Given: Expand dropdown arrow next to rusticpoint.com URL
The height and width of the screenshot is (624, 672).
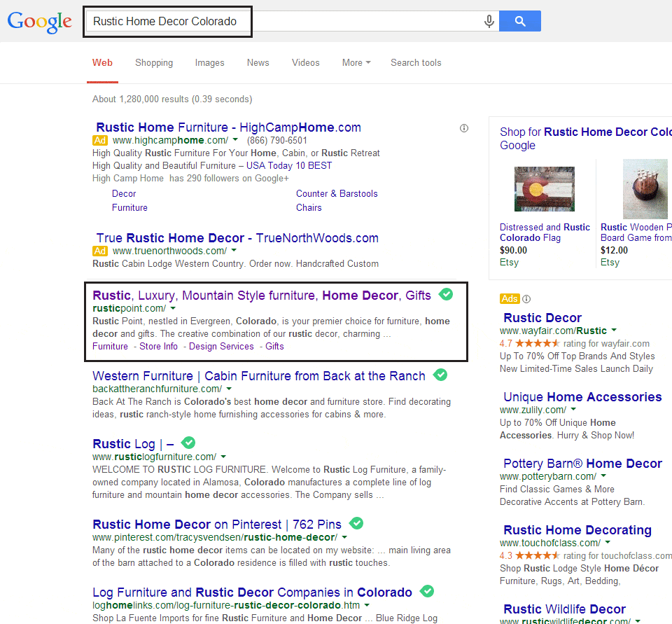Looking at the screenshot, I should [173, 308].
